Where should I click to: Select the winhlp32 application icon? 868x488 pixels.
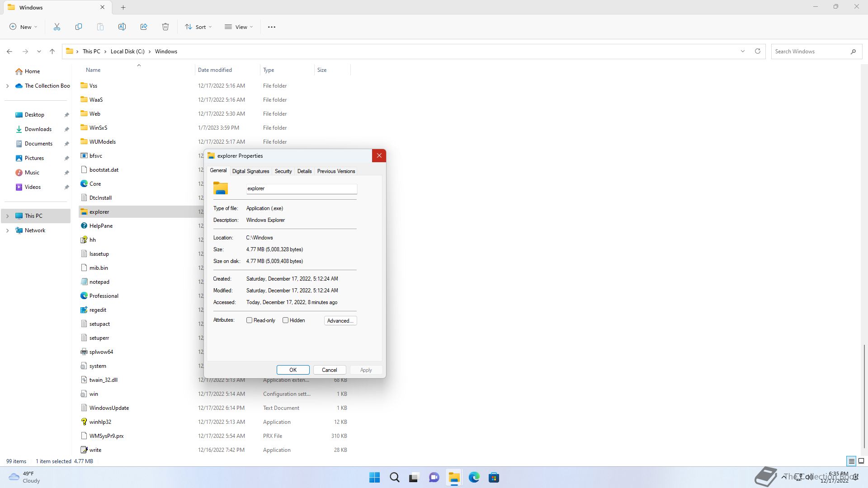(x=84, y=422)
